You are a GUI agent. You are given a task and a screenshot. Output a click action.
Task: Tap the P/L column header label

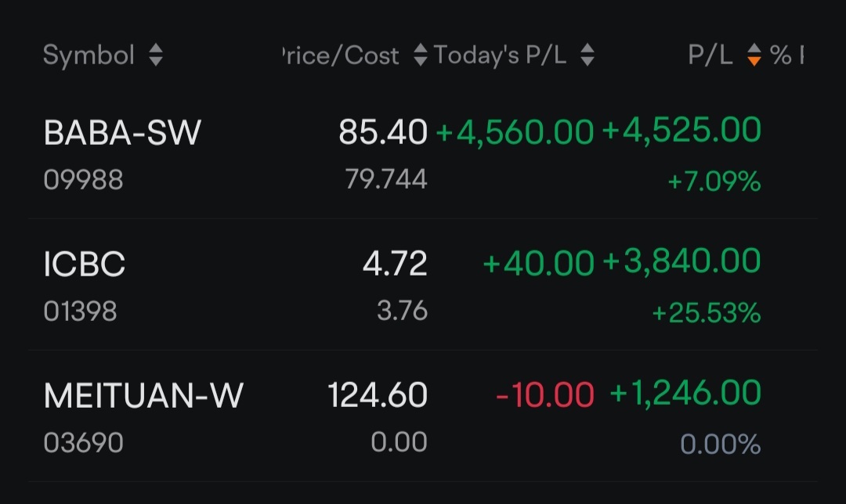pyautogui.click(x=710, y=55)
